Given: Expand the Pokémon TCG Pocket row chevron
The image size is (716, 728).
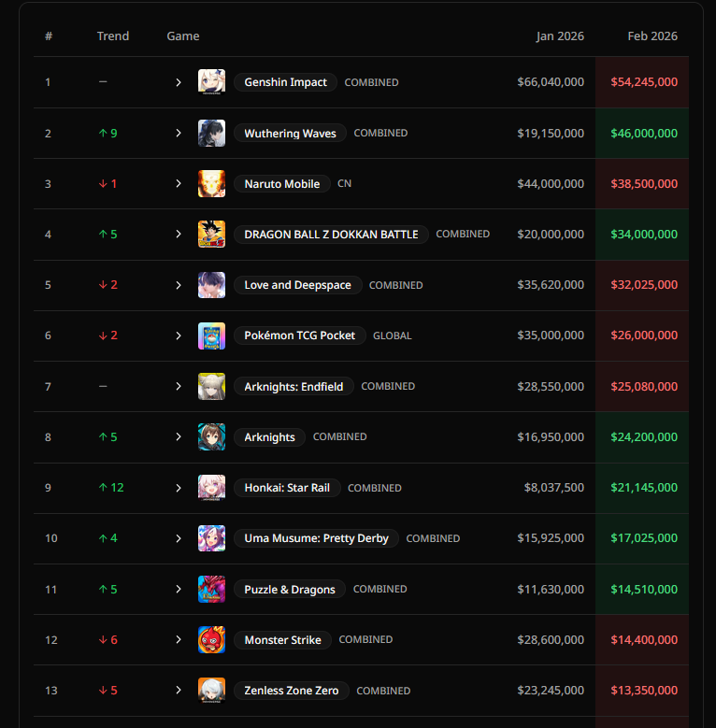Looking at the screenshot, I should coord(179,335).
